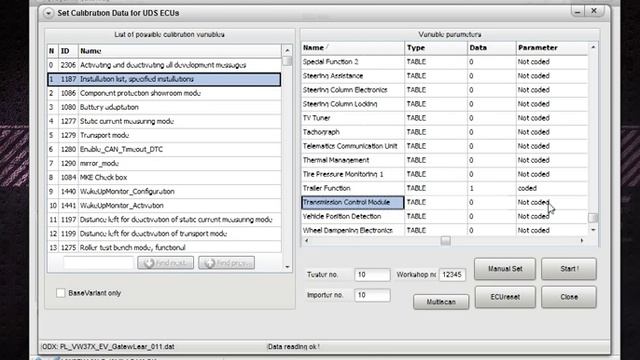
Task: Select the 'Telematics Communication Unit' parameter row
Action: (444, 146)
